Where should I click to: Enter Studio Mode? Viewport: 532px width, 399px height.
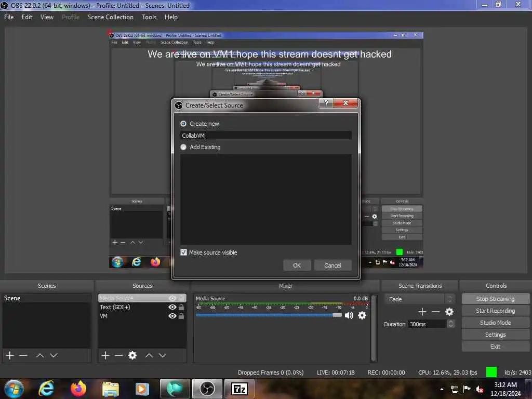coord(495,323)
